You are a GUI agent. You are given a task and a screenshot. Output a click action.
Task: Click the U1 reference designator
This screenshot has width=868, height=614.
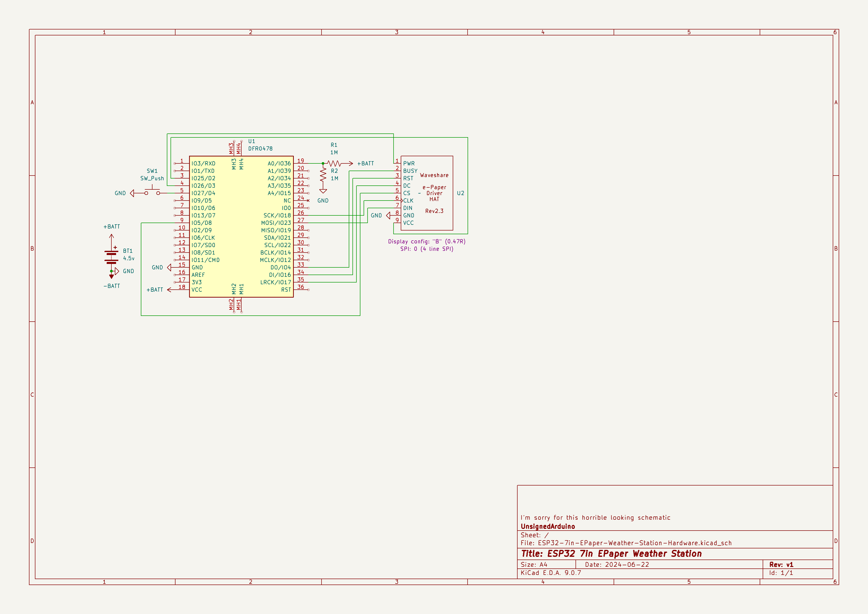click(x=251, y=141)
